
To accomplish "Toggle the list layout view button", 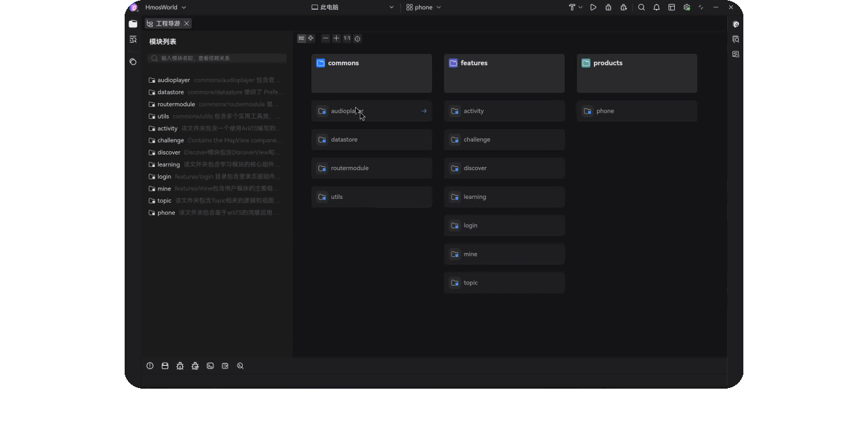I will point(302,38).
